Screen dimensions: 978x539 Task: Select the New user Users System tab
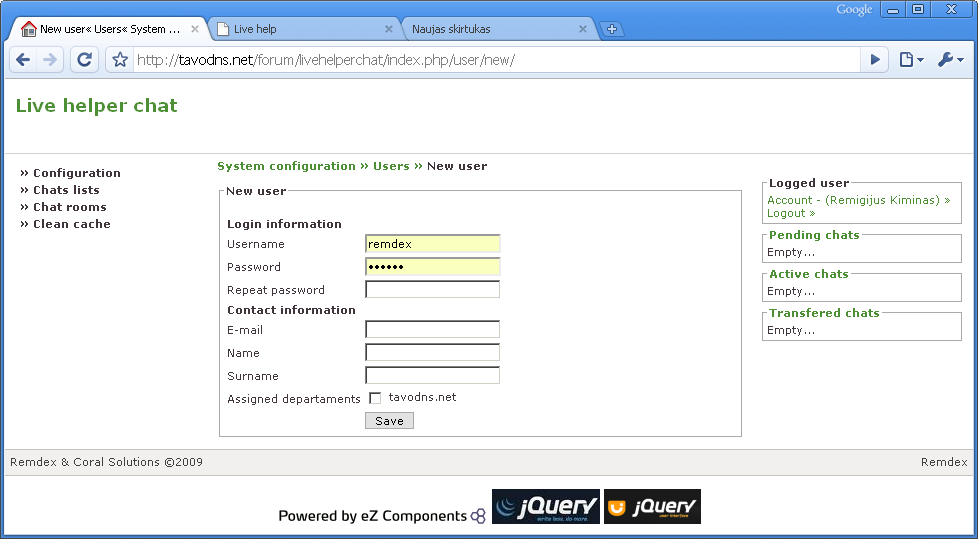tap(107, 29)
